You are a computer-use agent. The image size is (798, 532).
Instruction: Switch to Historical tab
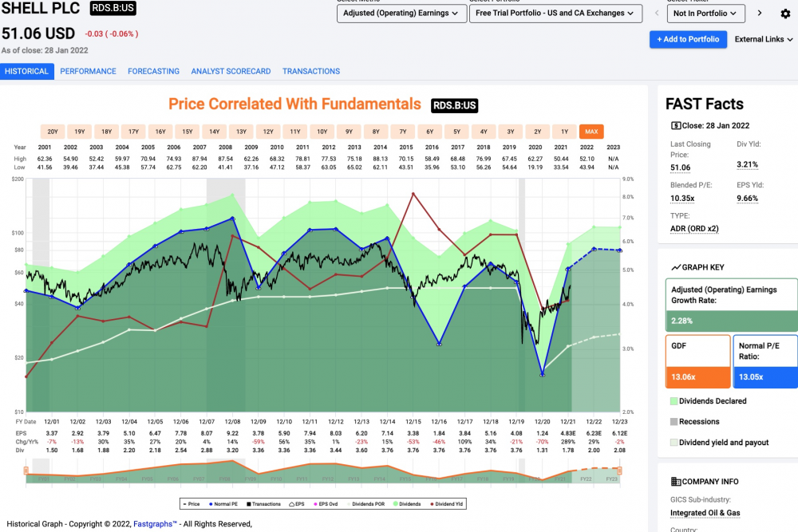click(x=26, y=71)
